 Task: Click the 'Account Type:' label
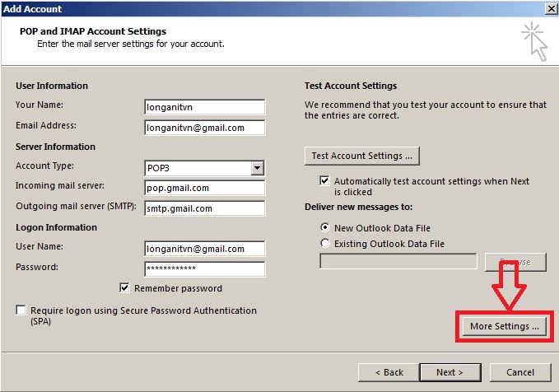[x=44, y=166]
